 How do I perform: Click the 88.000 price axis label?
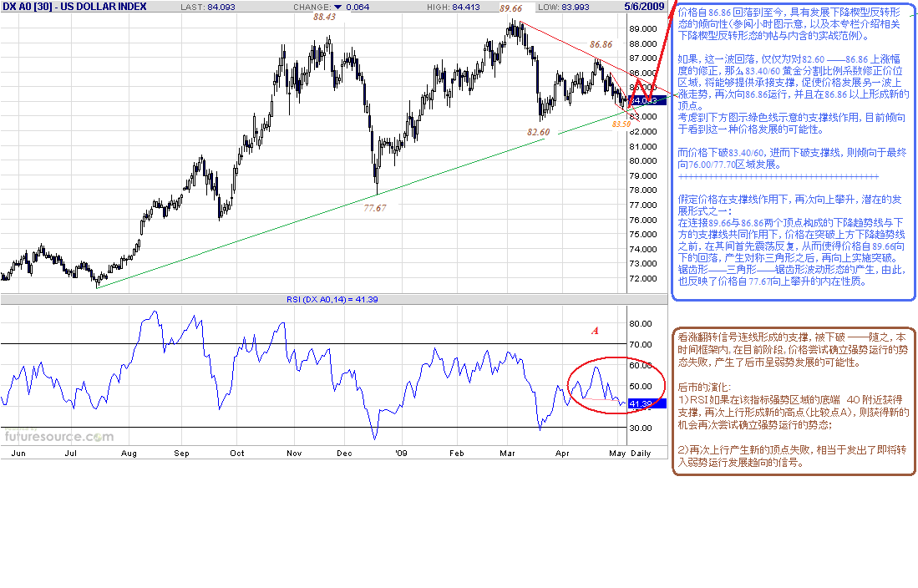point(643,44)
